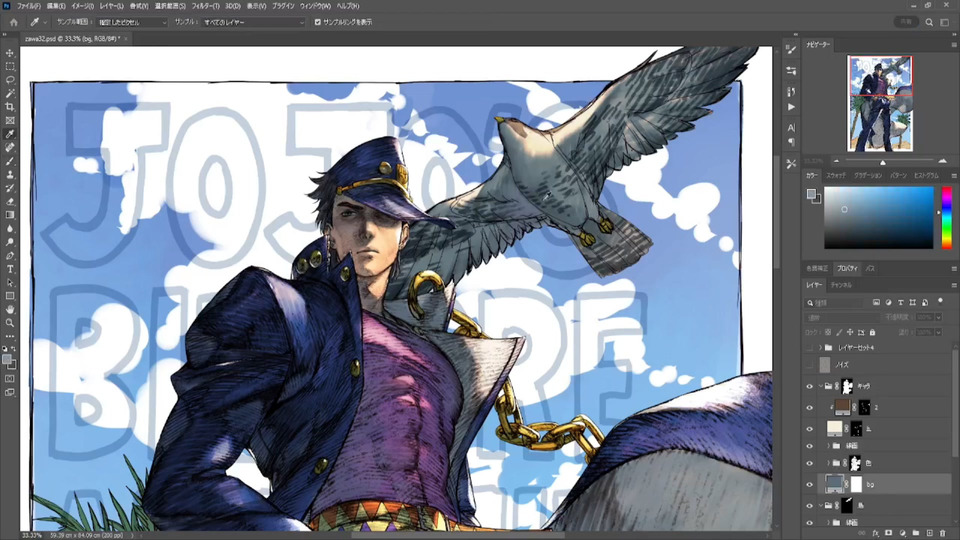Viewport: 960px width, 540px height.
Task: Switch to the グラデーション tab
Action: tap(868, 176)
